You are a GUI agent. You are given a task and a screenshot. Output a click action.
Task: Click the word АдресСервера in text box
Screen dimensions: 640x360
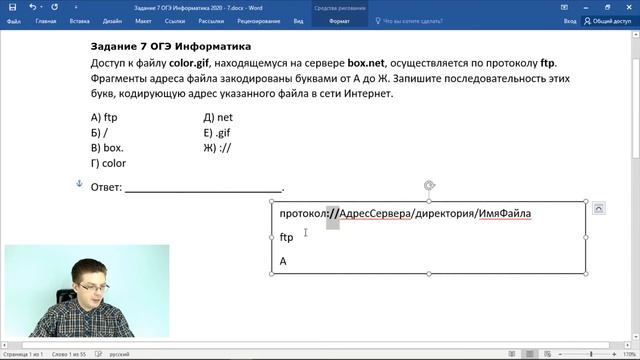375,213
